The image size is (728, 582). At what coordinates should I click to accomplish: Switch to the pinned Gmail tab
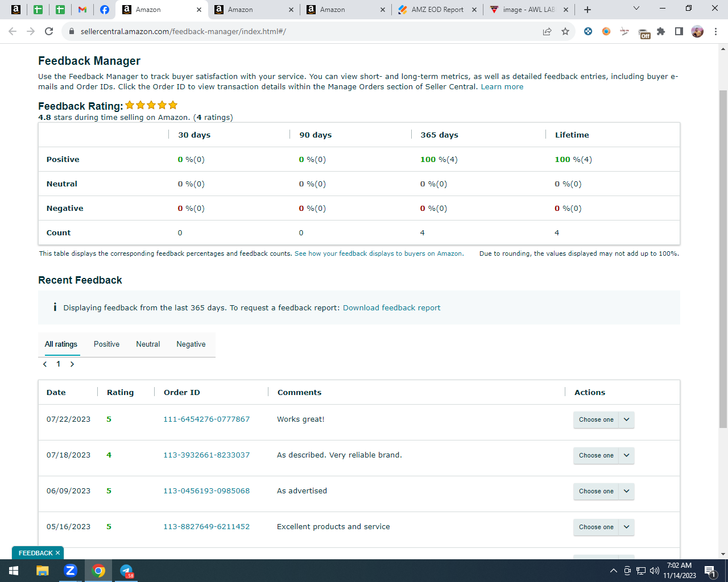pyautogui.click(x=82, y=10)
